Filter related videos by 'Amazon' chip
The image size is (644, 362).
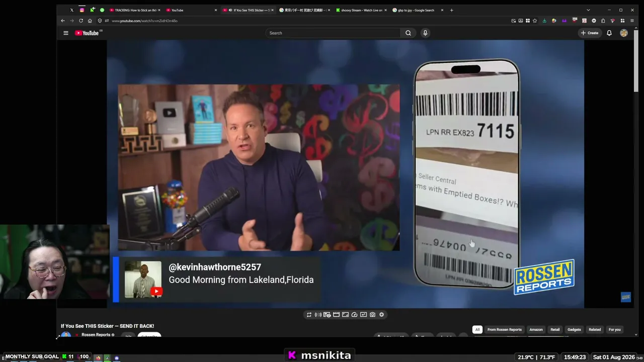pos(536,330)
